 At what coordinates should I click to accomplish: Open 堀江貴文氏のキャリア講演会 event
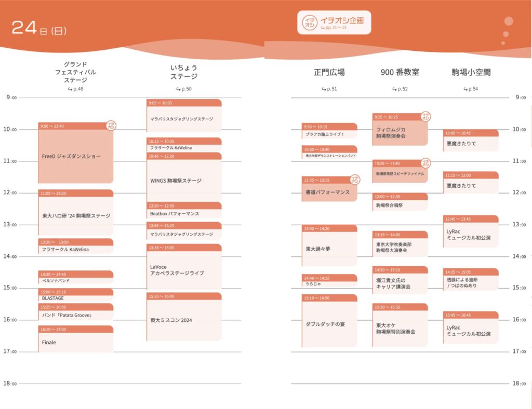[400, 280]
